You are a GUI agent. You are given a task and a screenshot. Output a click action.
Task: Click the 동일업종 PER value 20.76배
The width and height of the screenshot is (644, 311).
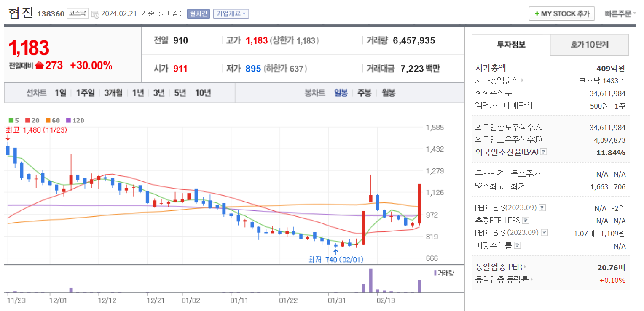(x=611, y=267)
